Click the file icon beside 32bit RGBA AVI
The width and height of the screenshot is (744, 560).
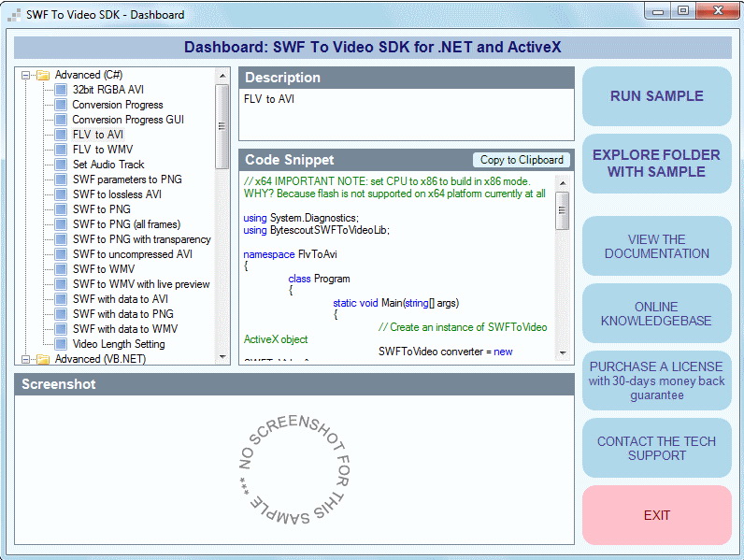(62, 90)
